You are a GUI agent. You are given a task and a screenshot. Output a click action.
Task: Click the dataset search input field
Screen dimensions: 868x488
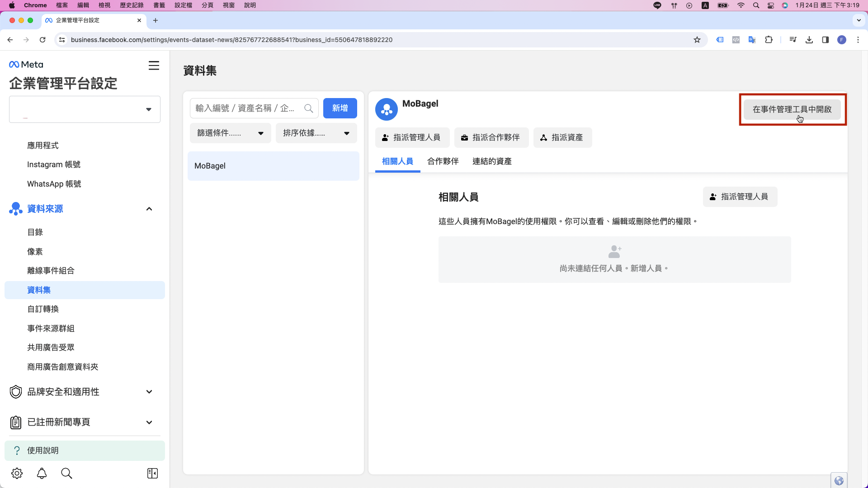point(254,108)
